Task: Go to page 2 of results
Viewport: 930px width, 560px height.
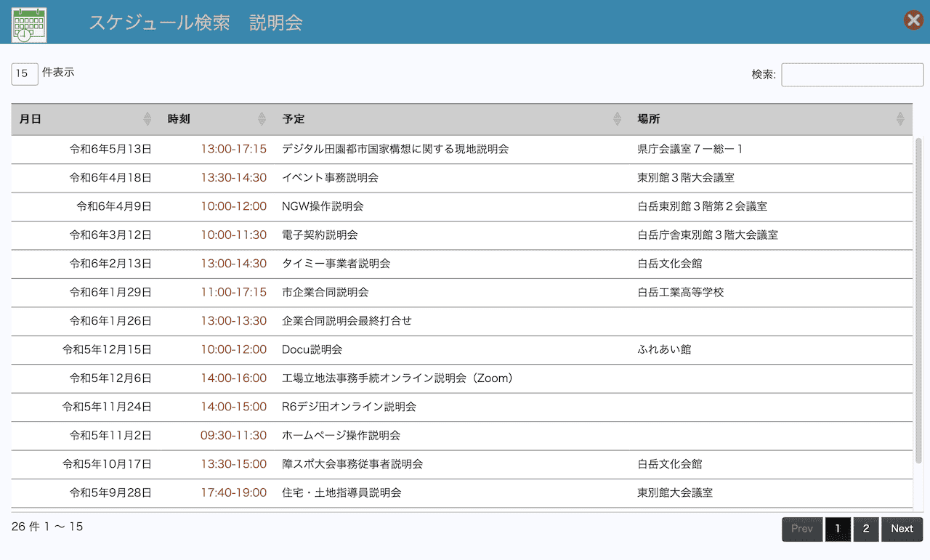Action: pos(865,529)
